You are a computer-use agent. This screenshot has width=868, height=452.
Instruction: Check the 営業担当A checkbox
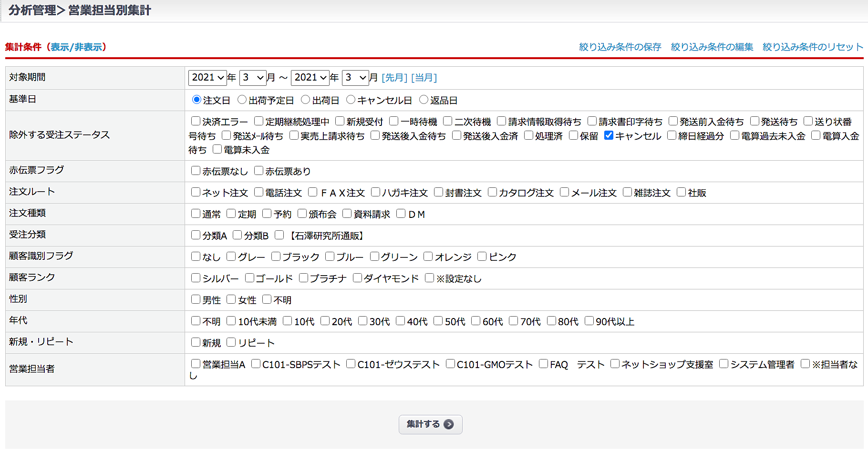click(x=196, y=364)
